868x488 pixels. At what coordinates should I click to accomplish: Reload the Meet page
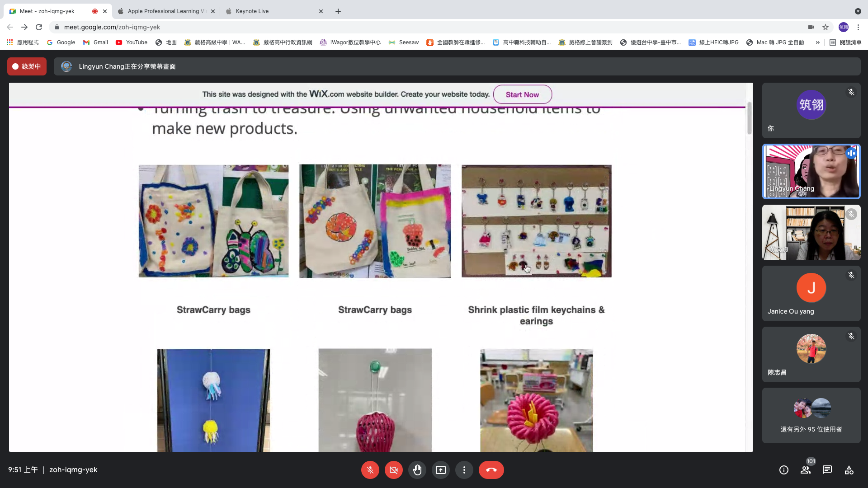coord(39,27)
